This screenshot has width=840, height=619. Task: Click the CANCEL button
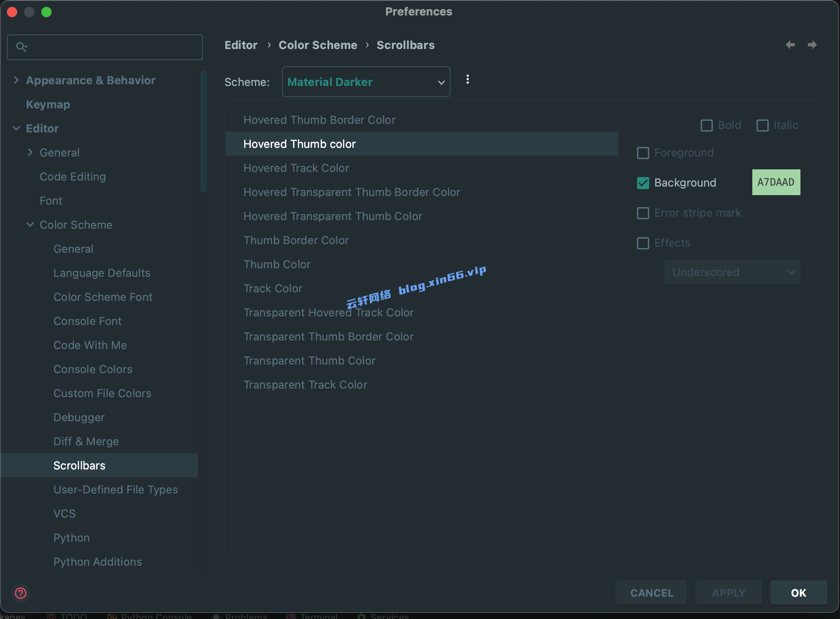[x=651, y=593]
